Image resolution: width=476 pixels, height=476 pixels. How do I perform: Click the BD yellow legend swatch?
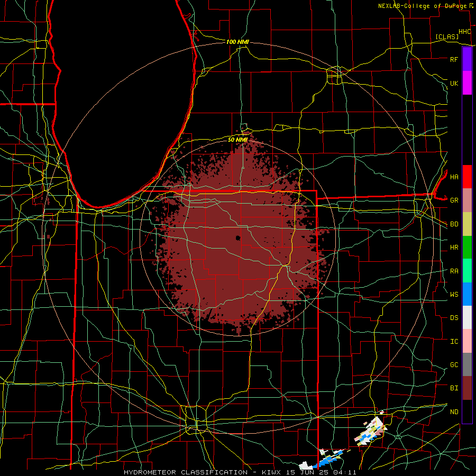point(467,224)
